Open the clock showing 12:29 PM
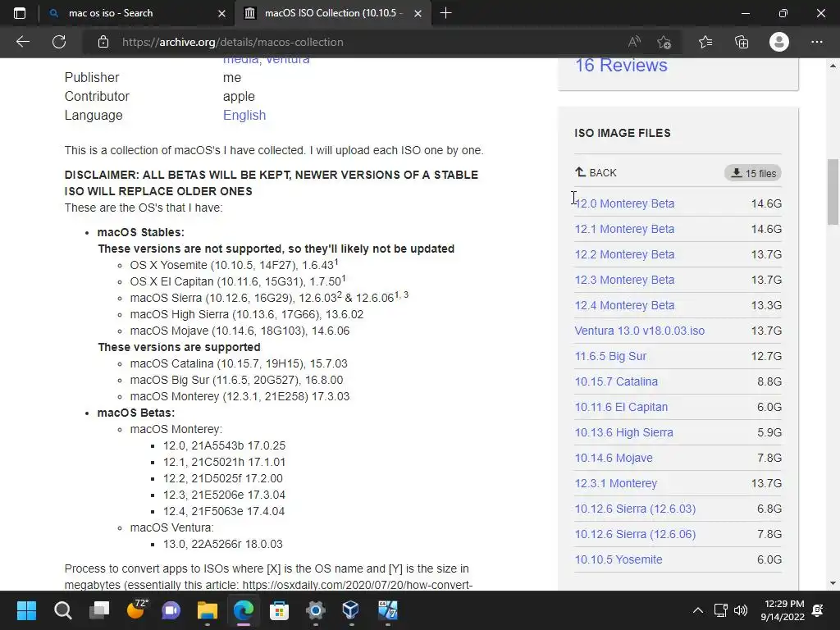Screen dimensions: 840x630 point(783,610)
